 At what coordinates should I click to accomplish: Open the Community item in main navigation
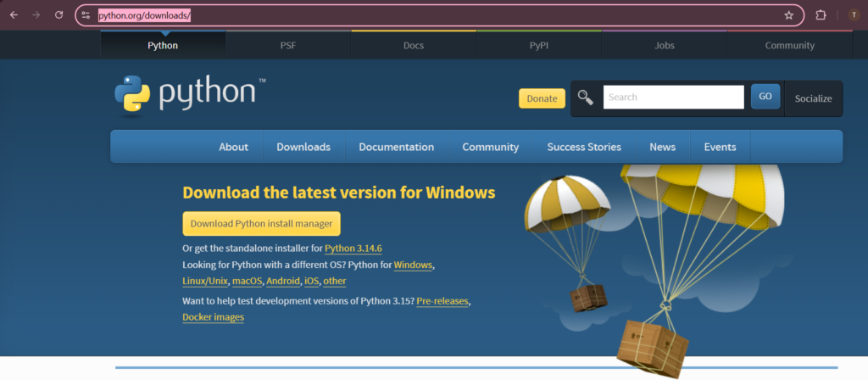[491, 147]
